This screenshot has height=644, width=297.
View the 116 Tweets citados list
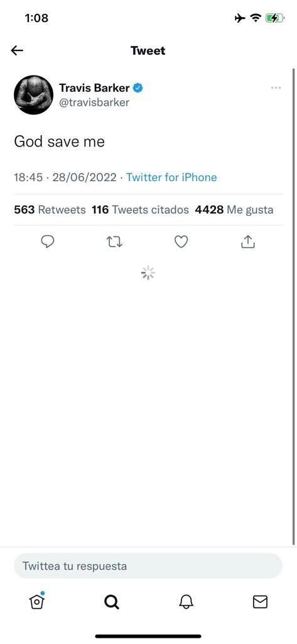click(140, 210)
